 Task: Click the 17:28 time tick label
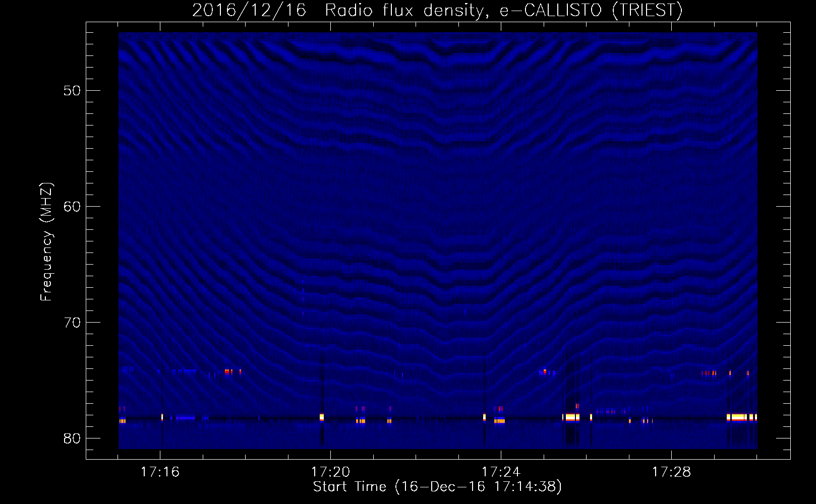[x=671, y=472]
